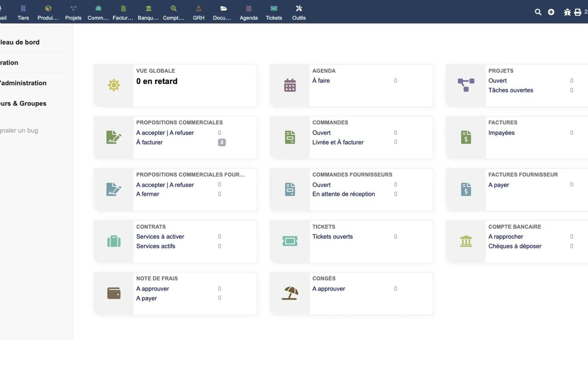Open the GRH module icon
The height and width of the screenshot is (375, 588).
click(198, 8)
